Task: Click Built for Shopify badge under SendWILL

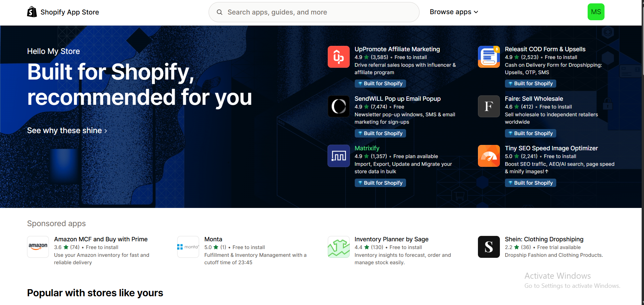Action: [380, 133]
